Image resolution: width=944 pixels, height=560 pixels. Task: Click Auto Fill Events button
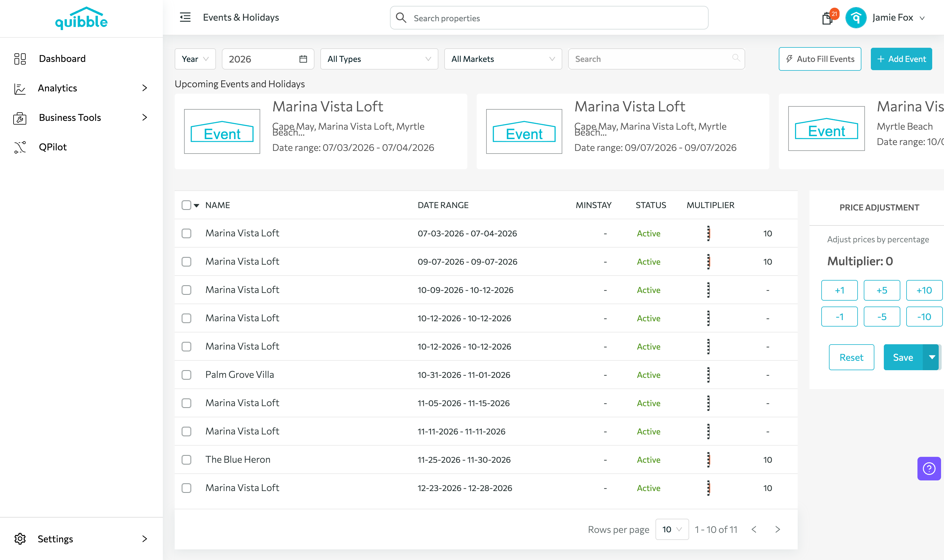pos(820,59)
